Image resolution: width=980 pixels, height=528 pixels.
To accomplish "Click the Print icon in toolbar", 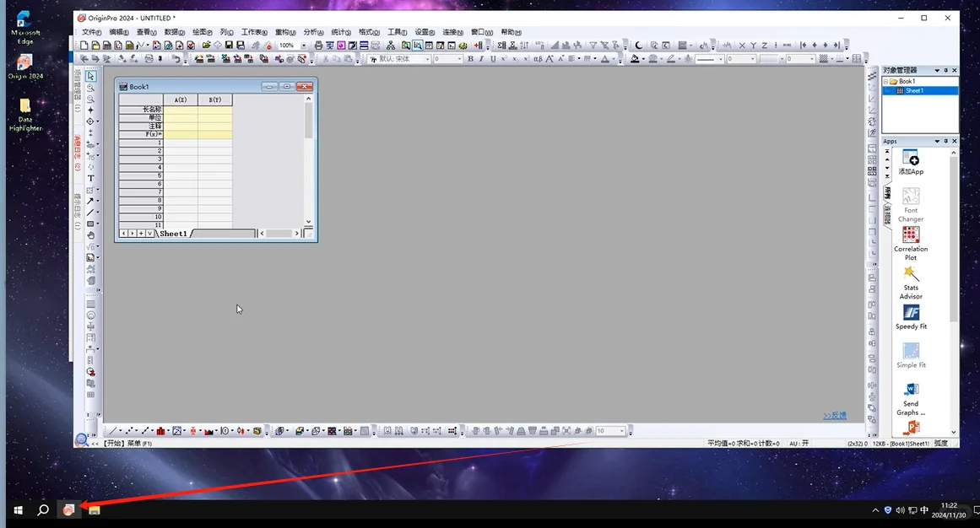I will click(x=319, y=46).
